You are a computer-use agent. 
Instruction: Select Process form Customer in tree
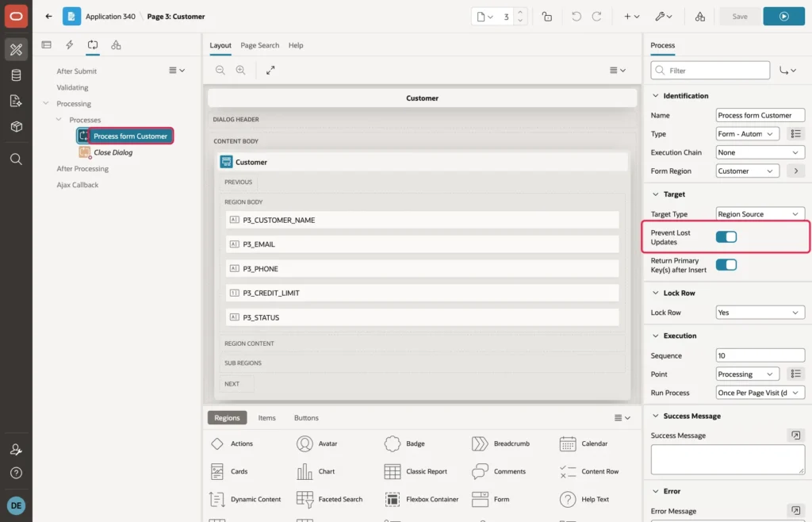(131, 136)
